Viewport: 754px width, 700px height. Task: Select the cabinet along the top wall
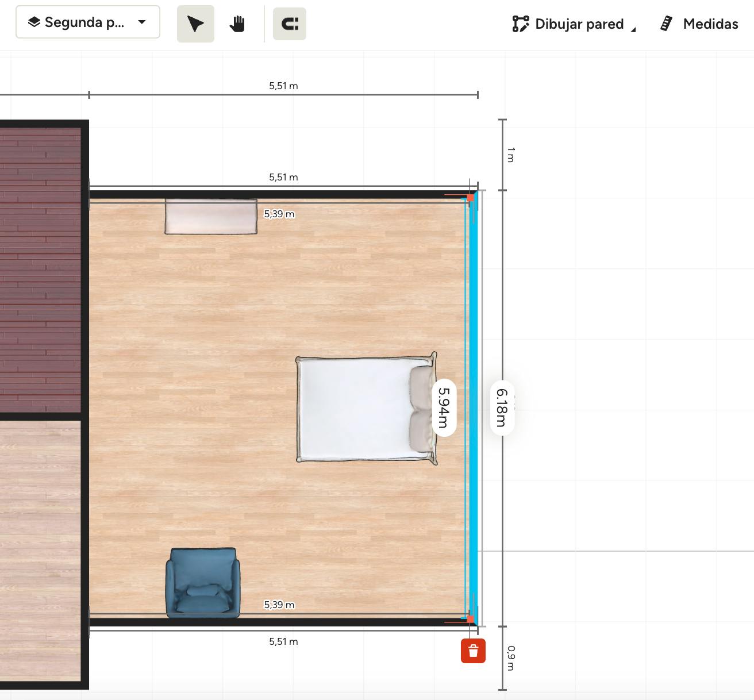(x=211, y=217)
